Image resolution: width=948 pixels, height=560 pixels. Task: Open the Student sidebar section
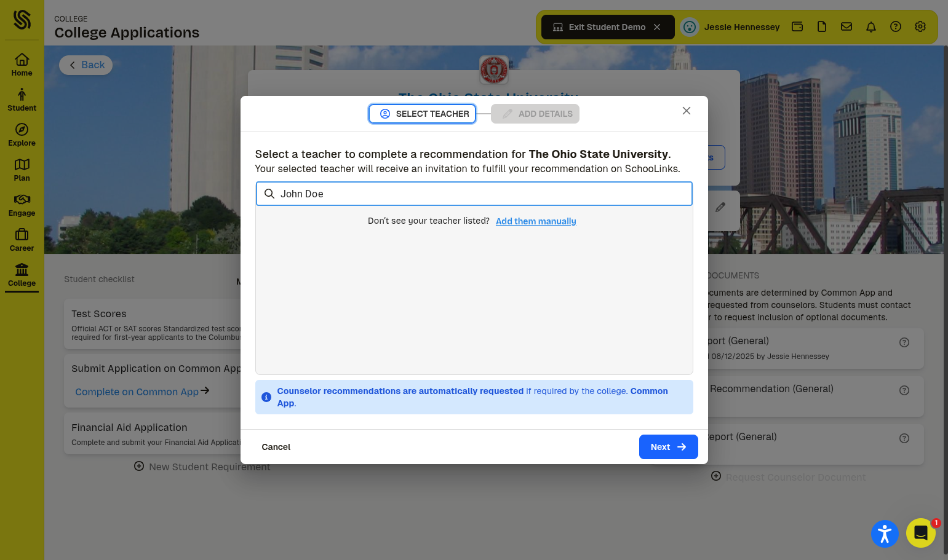click(x=22, y=100)
